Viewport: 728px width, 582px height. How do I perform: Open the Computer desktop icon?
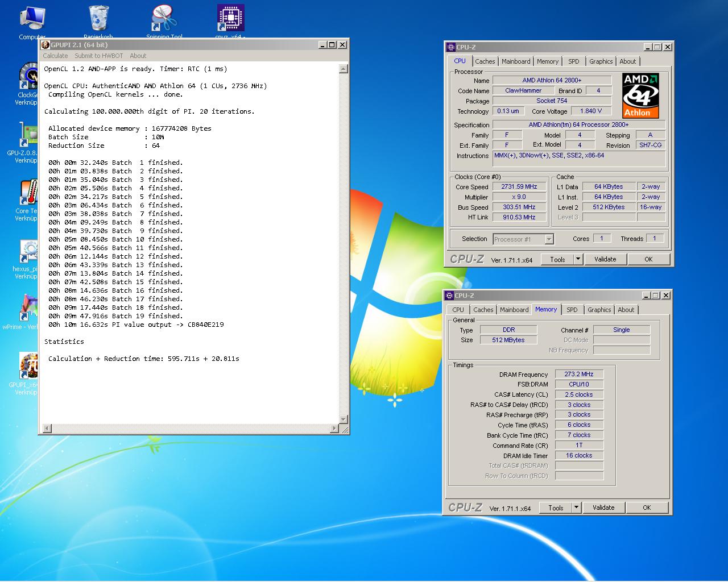(x=32, y=22)
